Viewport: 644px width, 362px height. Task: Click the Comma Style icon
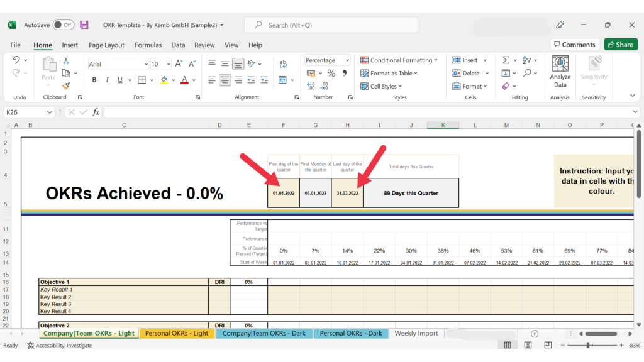click(345, 73)
